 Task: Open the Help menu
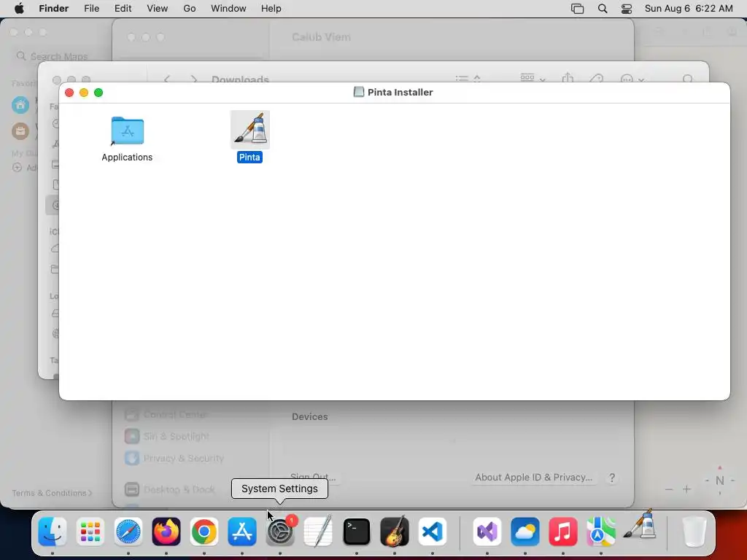271,9
